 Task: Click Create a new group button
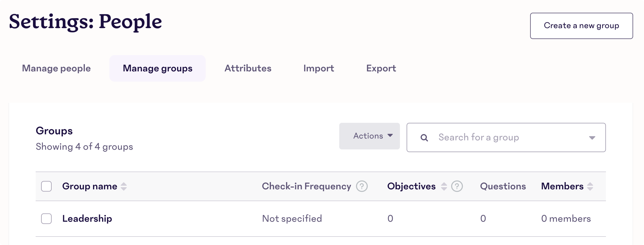coord(581,26)
